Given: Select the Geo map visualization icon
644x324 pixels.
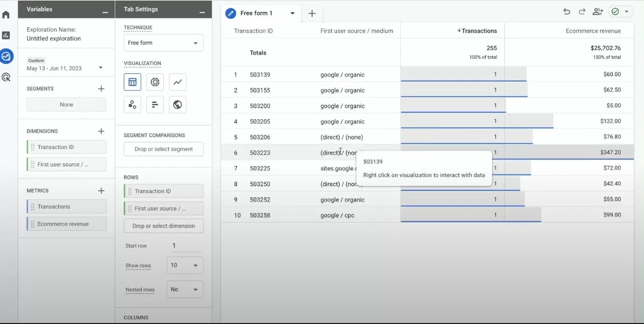Looking at the screenshot, I should (177, 104).
